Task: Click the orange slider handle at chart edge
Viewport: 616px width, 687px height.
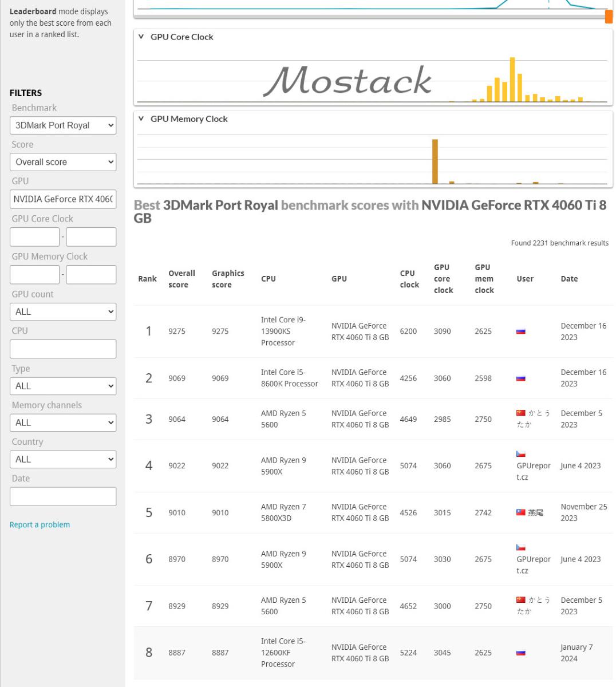Action: point(609,17)
